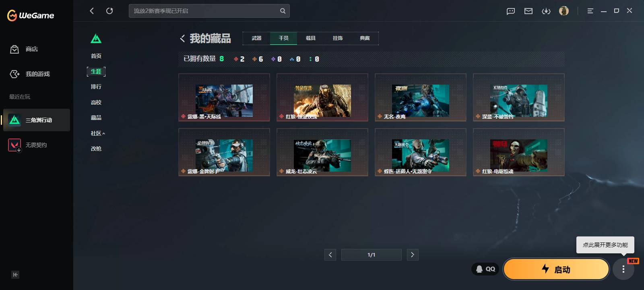Expand the 社区 community submenu

point(98,133)
